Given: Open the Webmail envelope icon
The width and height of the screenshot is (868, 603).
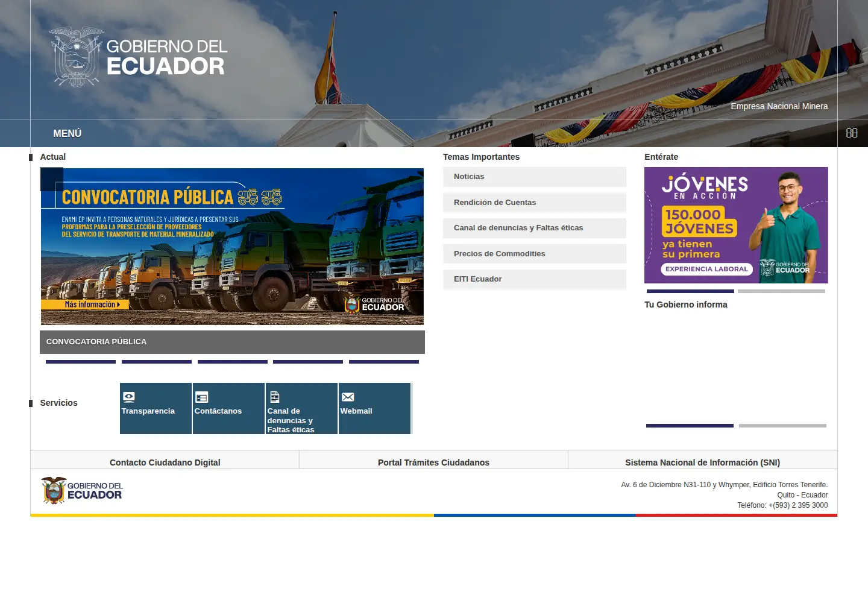Looking at the screenshot, I should point(348,397).
